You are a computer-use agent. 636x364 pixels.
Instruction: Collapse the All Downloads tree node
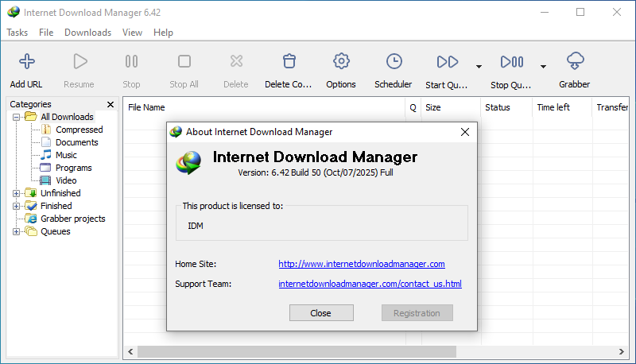click(16, 117)
